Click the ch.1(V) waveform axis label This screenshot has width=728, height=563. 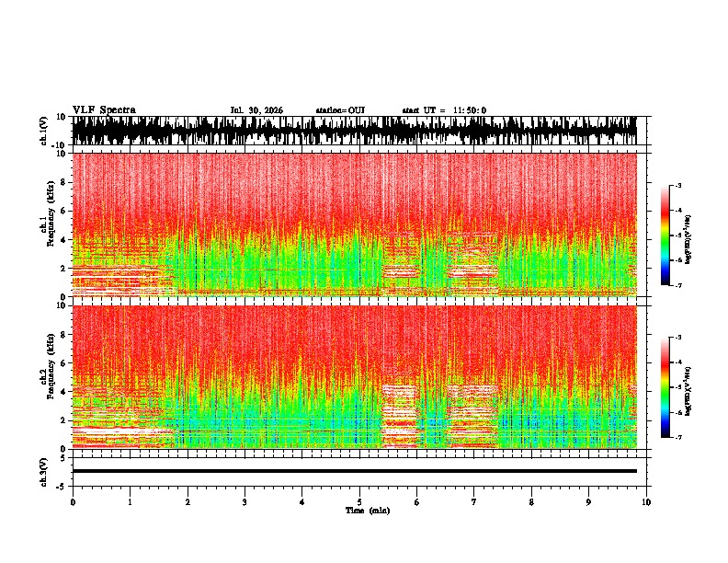coord(44,131)
